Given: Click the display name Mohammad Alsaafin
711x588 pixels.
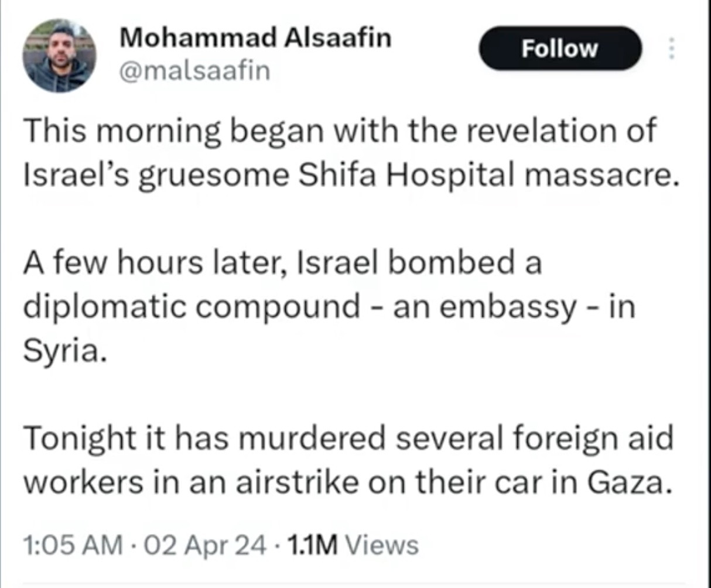Looking at the screenshot, I should [x=255, y=38].
